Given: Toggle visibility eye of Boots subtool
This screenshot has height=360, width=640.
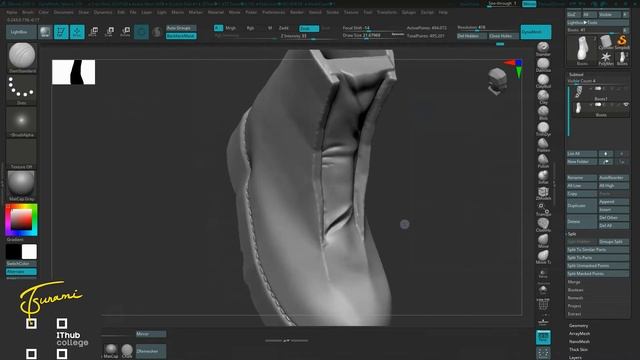Looking at the screenshot, I should 626,105.
